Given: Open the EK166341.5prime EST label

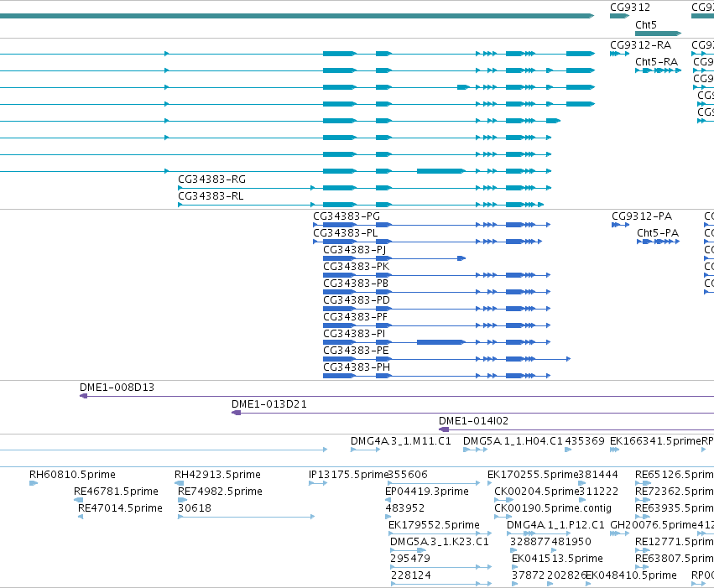Looking at the screenshot, I should point(655,441).
